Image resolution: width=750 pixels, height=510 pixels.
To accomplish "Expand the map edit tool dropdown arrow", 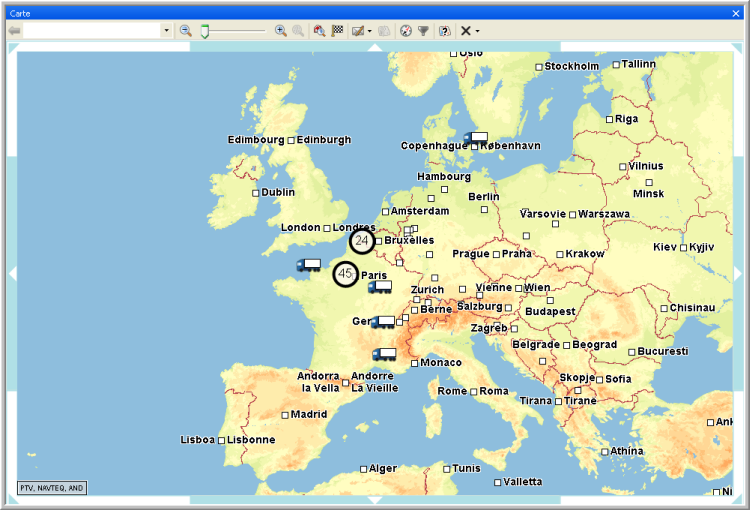I will pyautogui.click(x=370, y=31).
